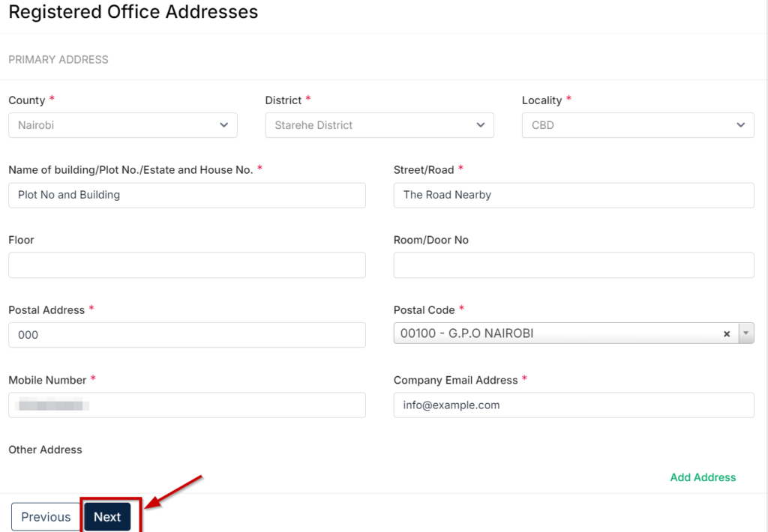Click the Mobile Number input field
The height and width of the screenshot is (532, 768).
point(186,405)
